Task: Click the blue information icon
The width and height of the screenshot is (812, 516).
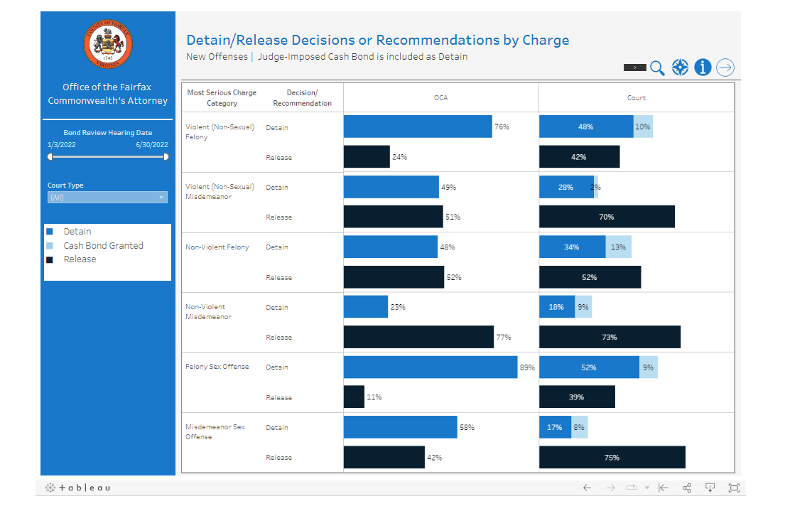Action: click(x=703, y=68)
